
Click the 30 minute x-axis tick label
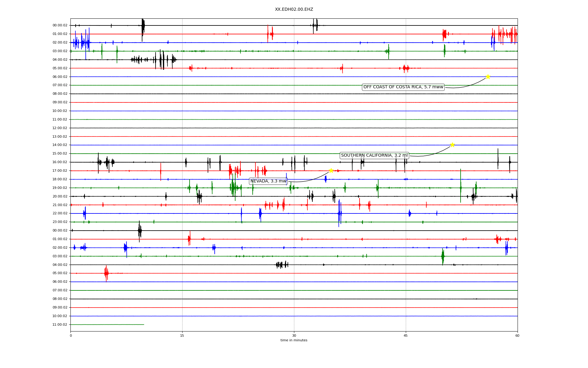[x=294, y=335]
